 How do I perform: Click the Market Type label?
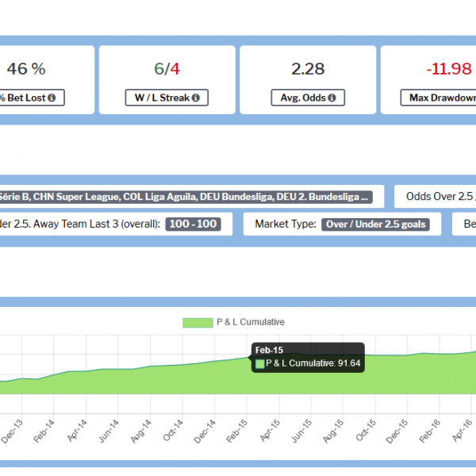286,224
